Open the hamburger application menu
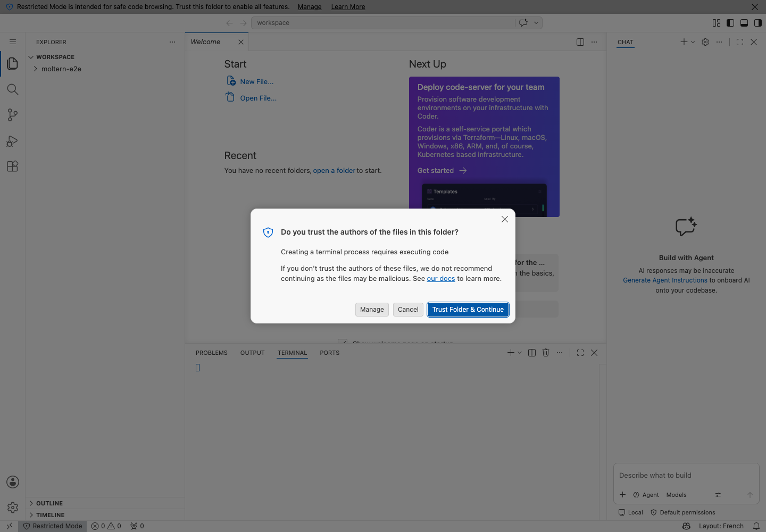766x532 pixels. coord(13,42)
